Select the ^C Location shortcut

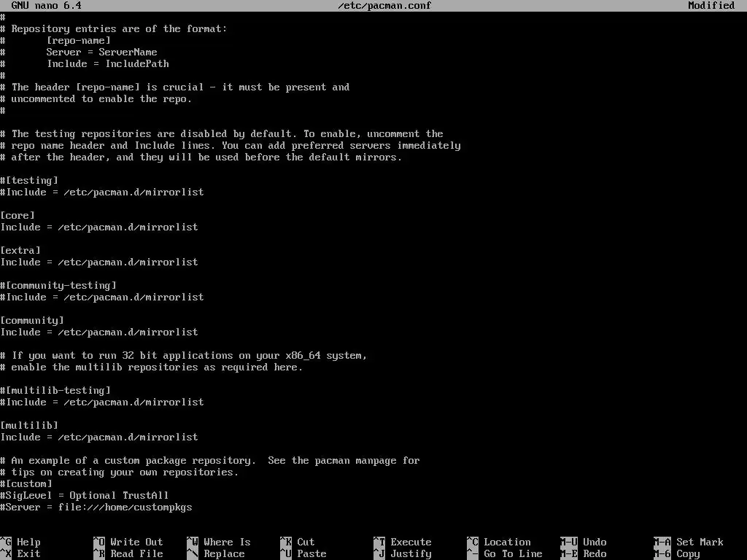coord(499,542)
